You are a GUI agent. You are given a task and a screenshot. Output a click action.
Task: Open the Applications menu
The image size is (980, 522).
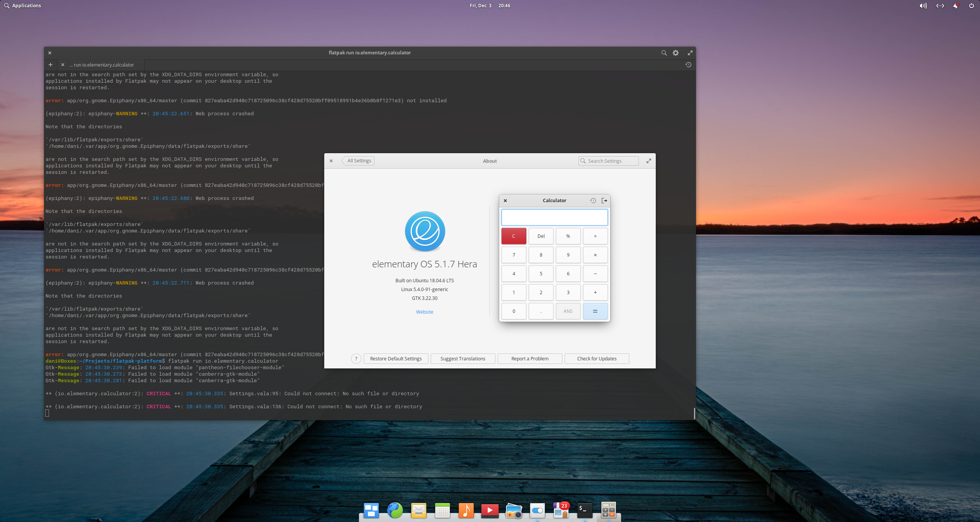pos(23,6)
